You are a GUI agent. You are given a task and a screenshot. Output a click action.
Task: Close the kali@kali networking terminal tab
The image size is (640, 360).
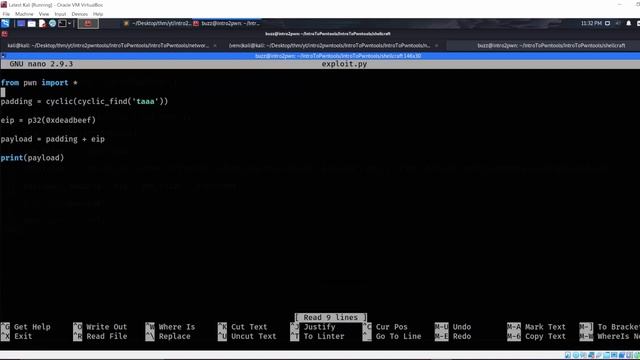215,46
